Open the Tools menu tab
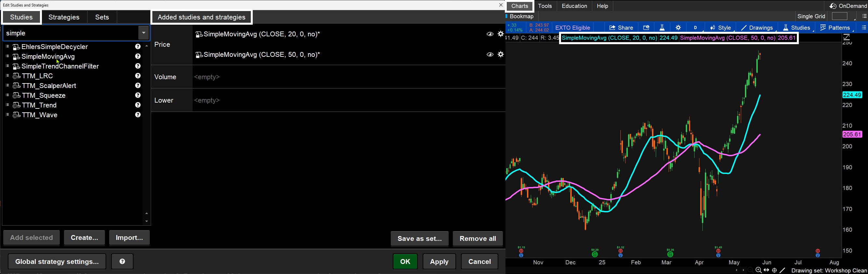868x274 pixels. point(545,6)
